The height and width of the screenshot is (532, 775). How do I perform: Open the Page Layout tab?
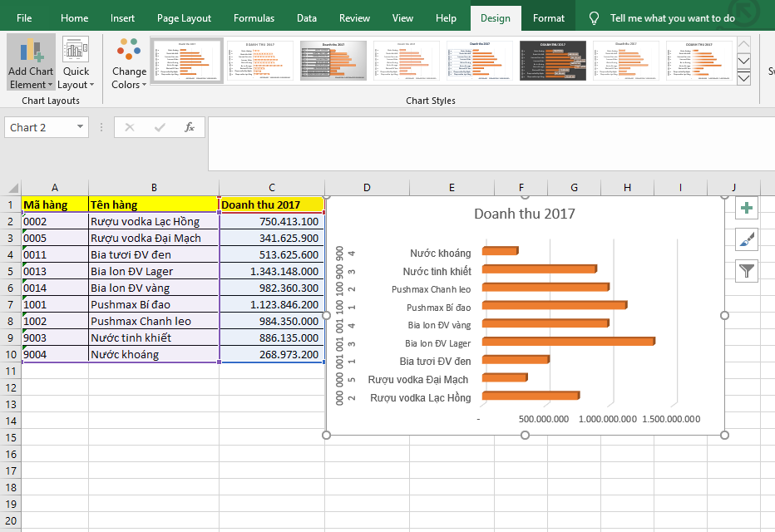(x=184, y=18)
